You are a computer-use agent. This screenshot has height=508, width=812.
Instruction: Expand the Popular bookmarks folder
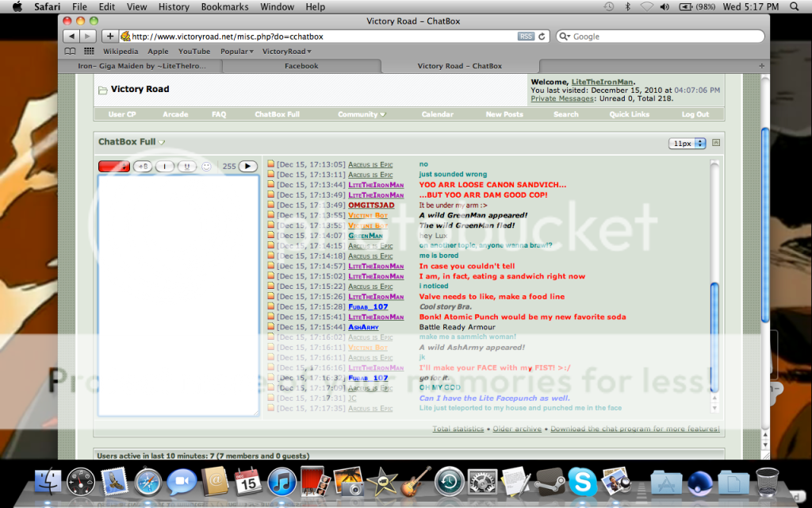coord(236,52)
